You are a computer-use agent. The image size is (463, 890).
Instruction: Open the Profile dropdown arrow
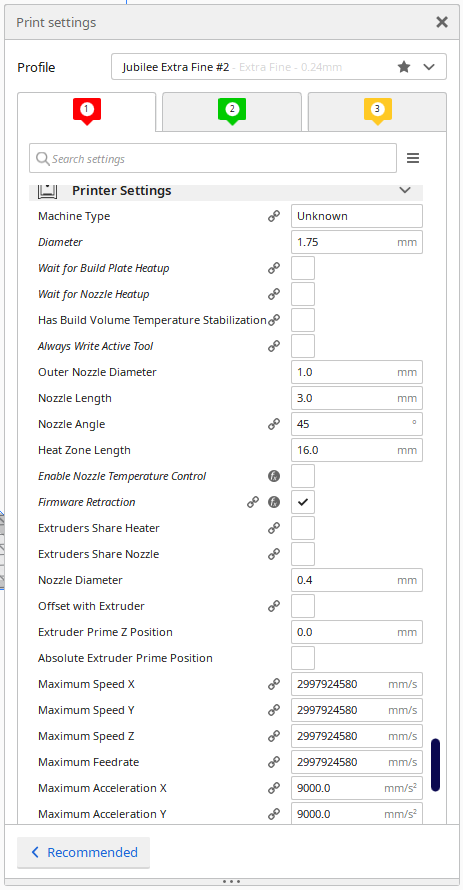click(429, 67)
